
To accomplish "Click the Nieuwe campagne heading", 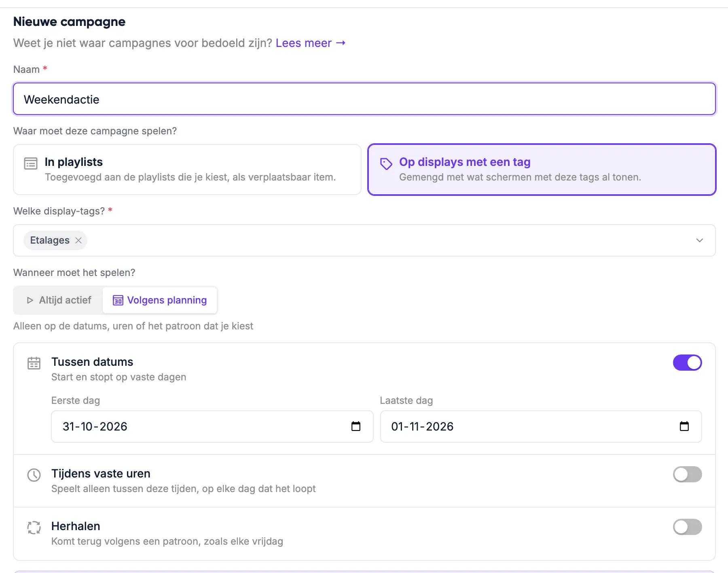I will click(69, 21).
